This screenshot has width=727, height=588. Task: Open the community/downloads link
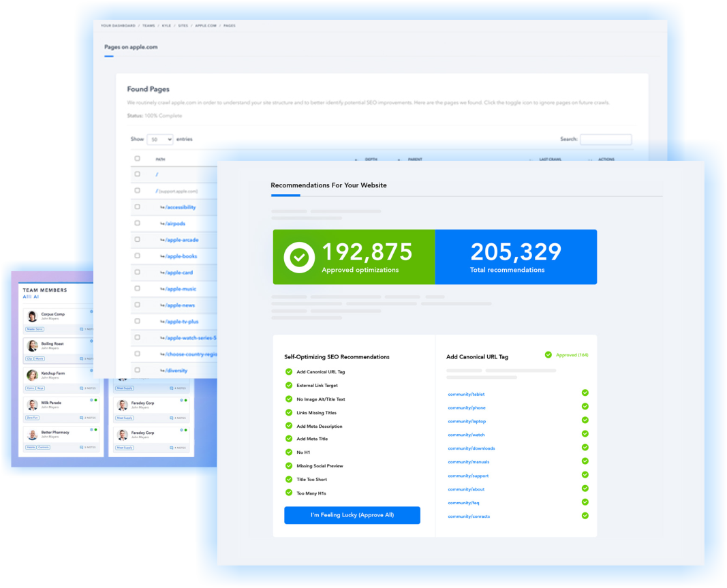click(472, 448)
